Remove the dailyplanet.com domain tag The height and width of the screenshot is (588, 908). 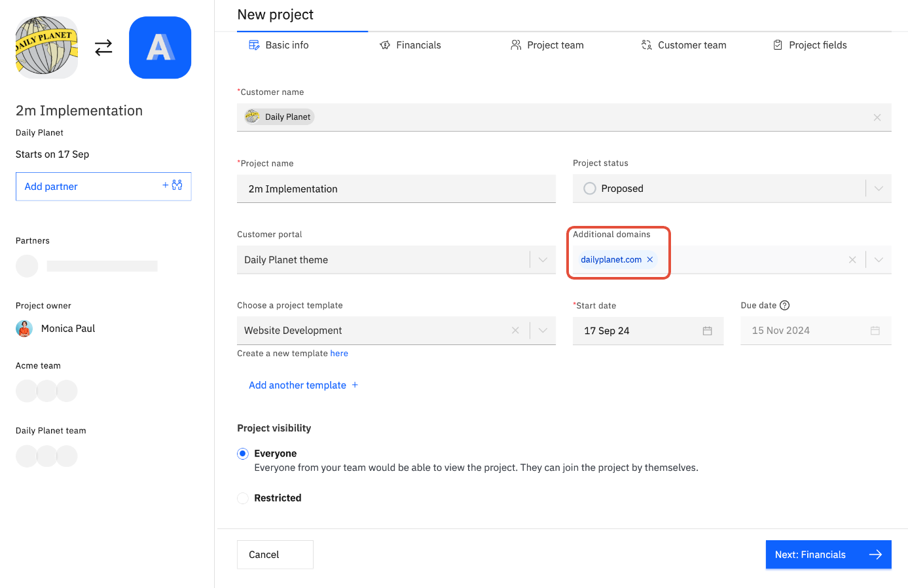click(x=650, y=260)
